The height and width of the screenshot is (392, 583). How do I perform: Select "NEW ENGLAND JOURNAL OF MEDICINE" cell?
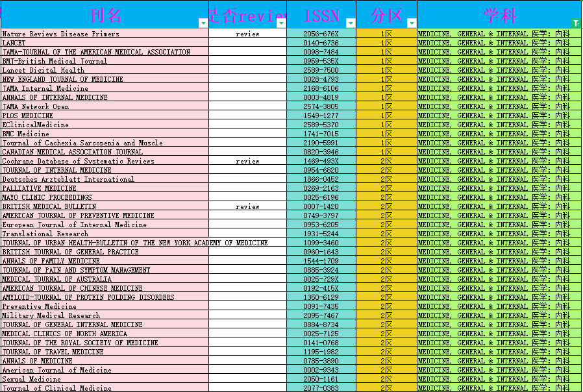105,79
